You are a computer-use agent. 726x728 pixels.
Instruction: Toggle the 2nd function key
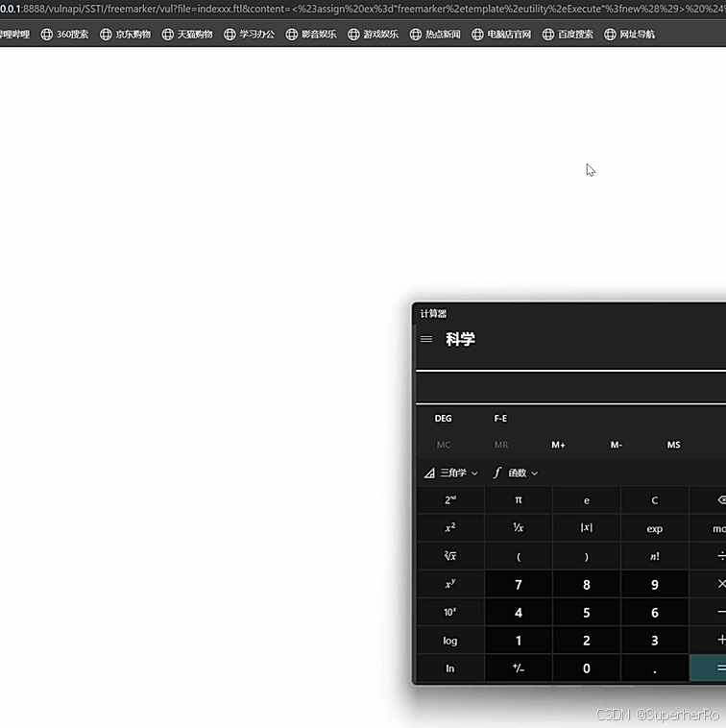(x=450, y=500)
